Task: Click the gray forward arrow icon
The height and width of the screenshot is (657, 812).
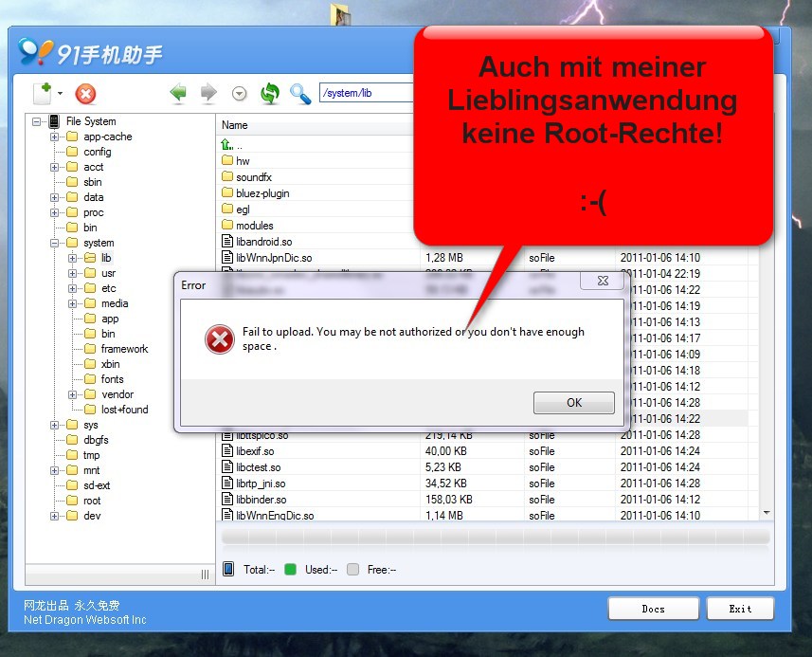Action: pos(208,93)
